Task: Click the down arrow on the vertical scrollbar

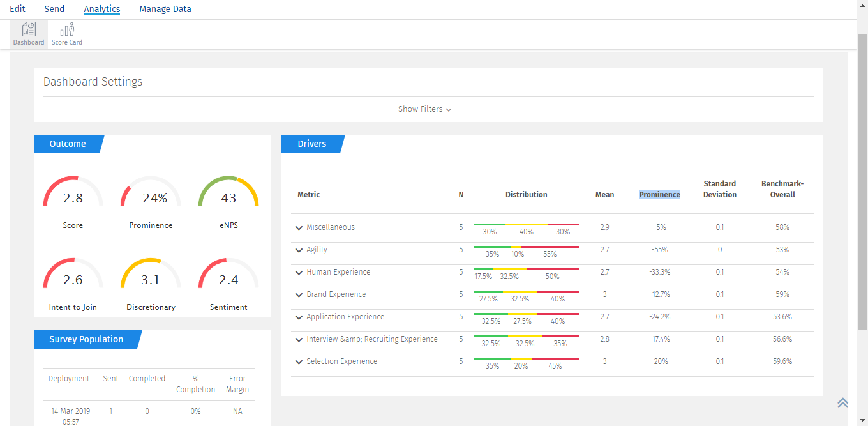Action: [863, 421]
